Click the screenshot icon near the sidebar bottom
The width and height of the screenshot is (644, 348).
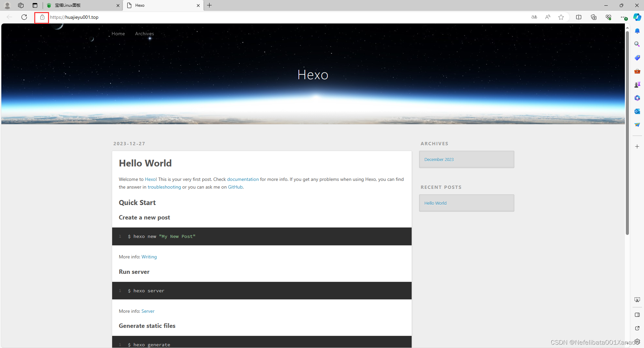click(x=637, y=300)
